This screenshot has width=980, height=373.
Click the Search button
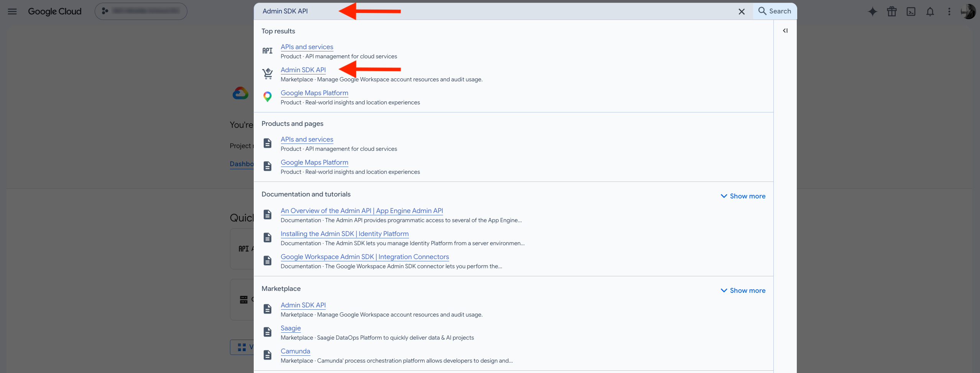tap(775, 11)
